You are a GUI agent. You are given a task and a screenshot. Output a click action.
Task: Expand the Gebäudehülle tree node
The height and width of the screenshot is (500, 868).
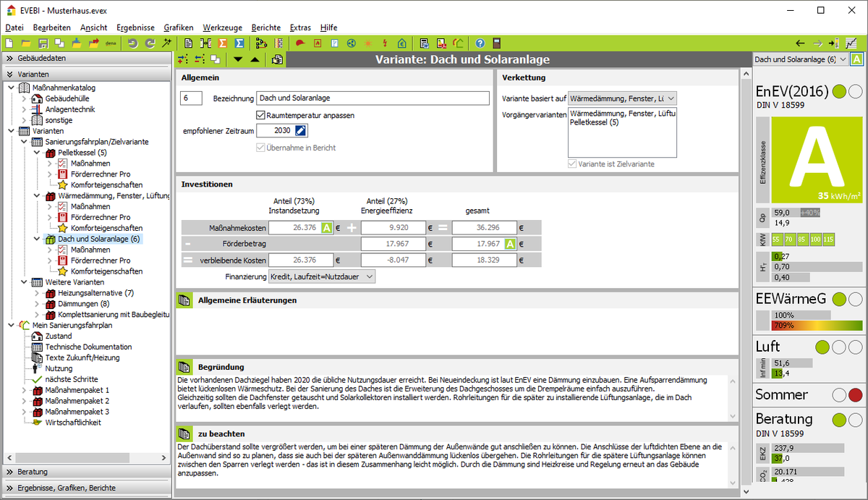[x=23, y=99]
